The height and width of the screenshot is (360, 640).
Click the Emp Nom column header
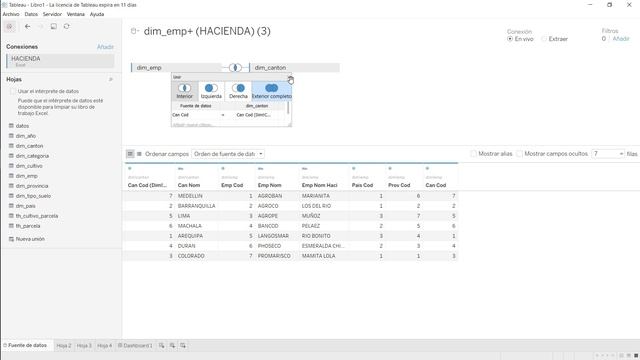pos(270,185)
